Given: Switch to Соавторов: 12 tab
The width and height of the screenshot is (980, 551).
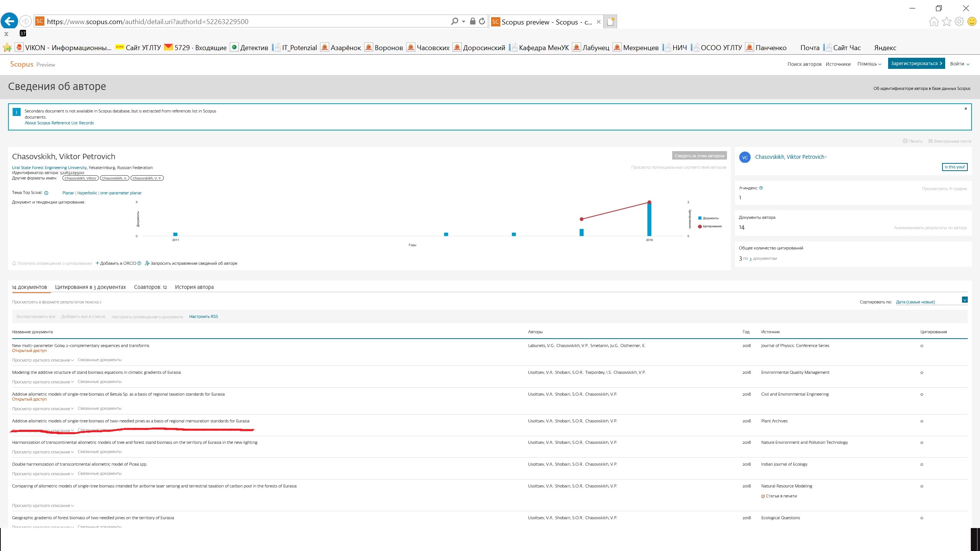Looking at the screenshot, I should click(x=150, y=287).
